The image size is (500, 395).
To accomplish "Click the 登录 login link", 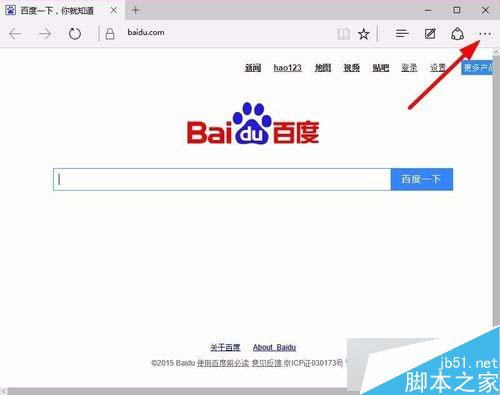I will [409, 68].
